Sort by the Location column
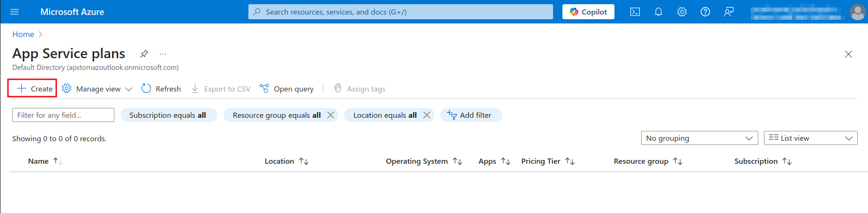This screenshot has width=868, height=213. click(x=286, y=161)
